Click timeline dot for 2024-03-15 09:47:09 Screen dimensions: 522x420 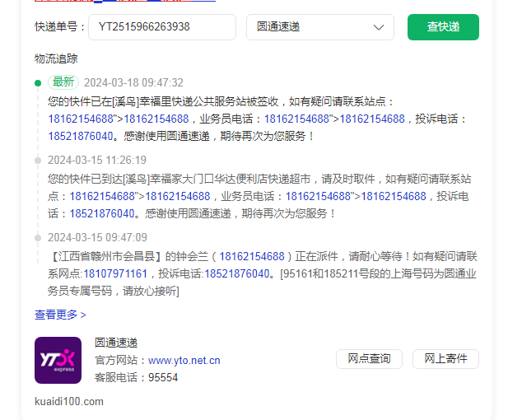[x=38, y=238]
